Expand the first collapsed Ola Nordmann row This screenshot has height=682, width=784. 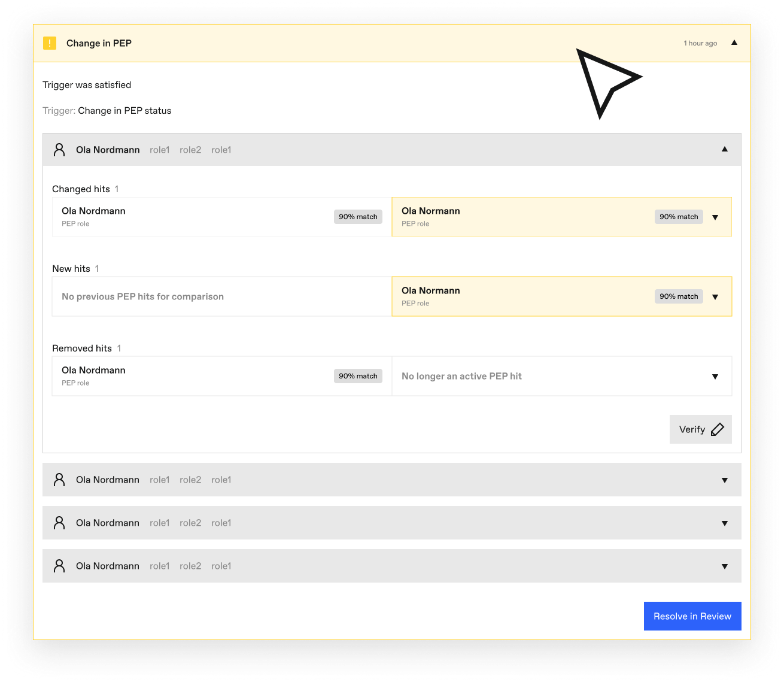[725, 480]
